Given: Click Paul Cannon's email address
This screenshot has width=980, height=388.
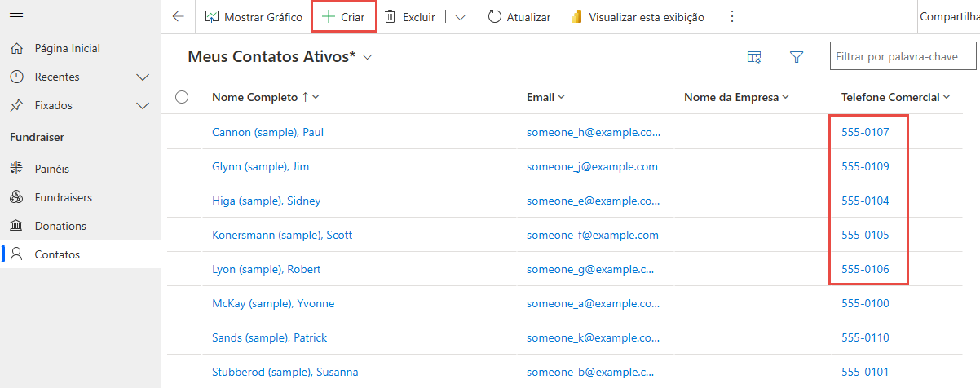Looking at the screenshot, I should (594, 132).
